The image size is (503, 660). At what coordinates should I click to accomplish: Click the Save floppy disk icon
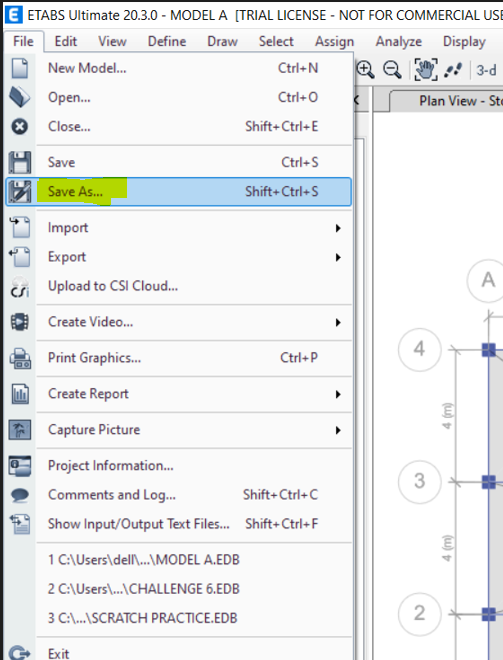(x=20, y=162)
